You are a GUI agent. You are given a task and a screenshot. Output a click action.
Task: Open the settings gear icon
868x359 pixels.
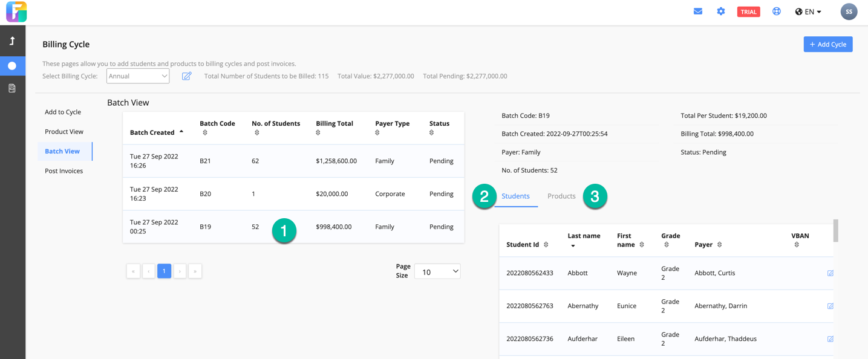pos(720,11)
